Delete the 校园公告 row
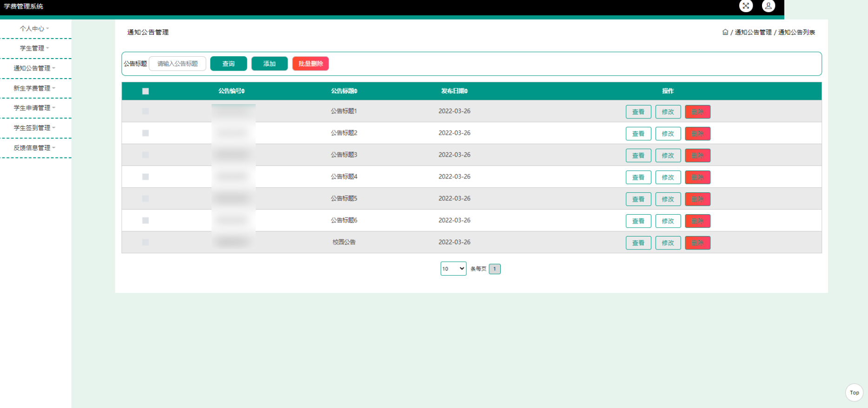Viewport: 868px width, 408px height. [697, 243]
